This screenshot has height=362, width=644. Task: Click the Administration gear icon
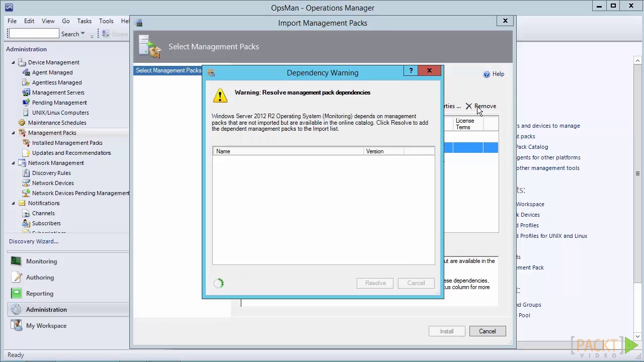point(16,310)
